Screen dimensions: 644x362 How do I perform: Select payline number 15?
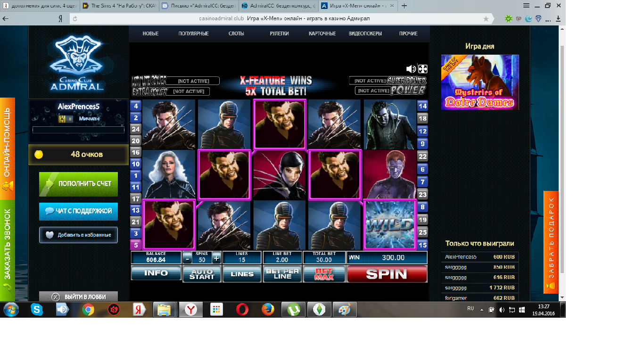point(422,245)
